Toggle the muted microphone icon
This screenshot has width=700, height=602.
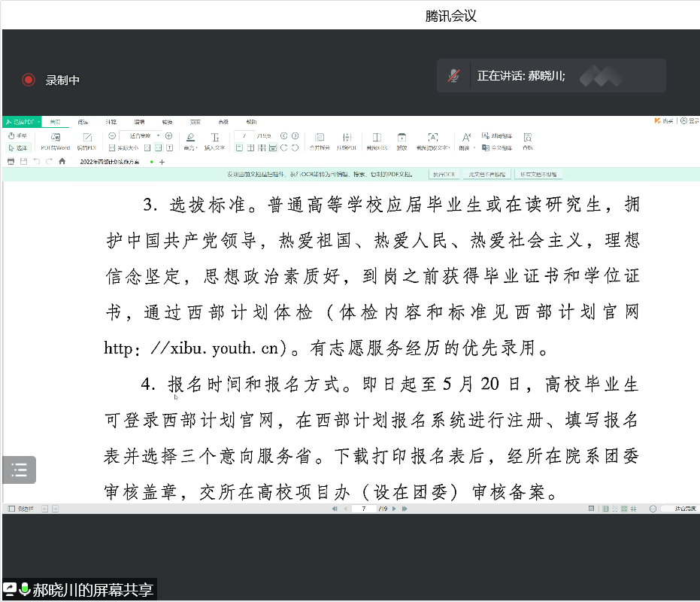[x=453, y=75]
